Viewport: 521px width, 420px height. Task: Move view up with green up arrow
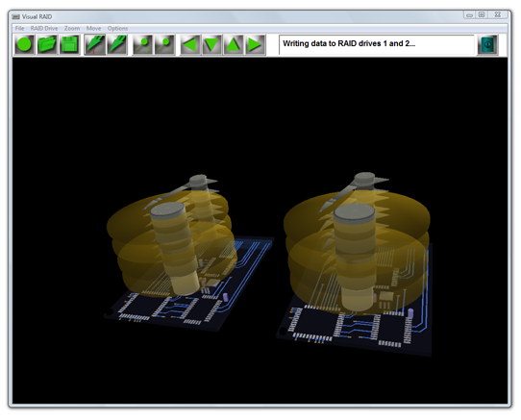(x=234, y=44)
